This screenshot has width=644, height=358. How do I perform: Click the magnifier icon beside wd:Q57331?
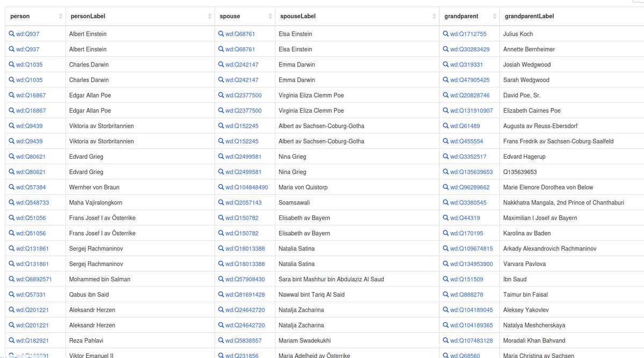coord(11,294)
